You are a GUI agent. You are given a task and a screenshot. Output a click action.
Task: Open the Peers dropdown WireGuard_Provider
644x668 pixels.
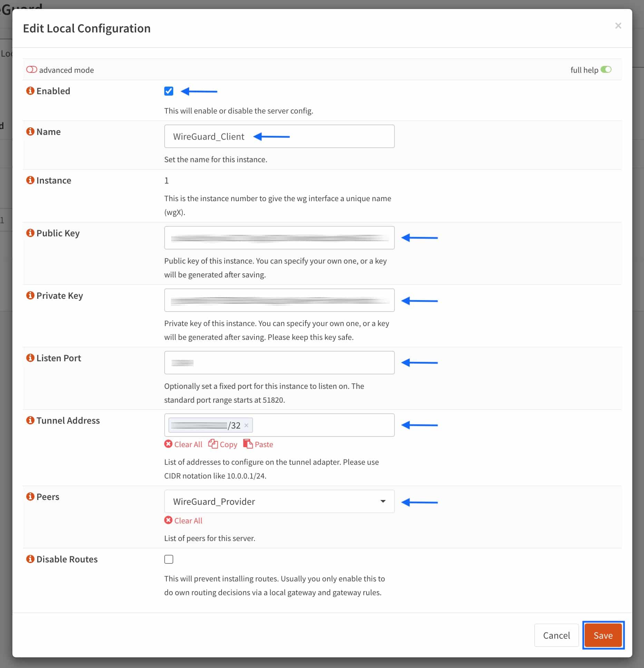[x=279, y=501]
